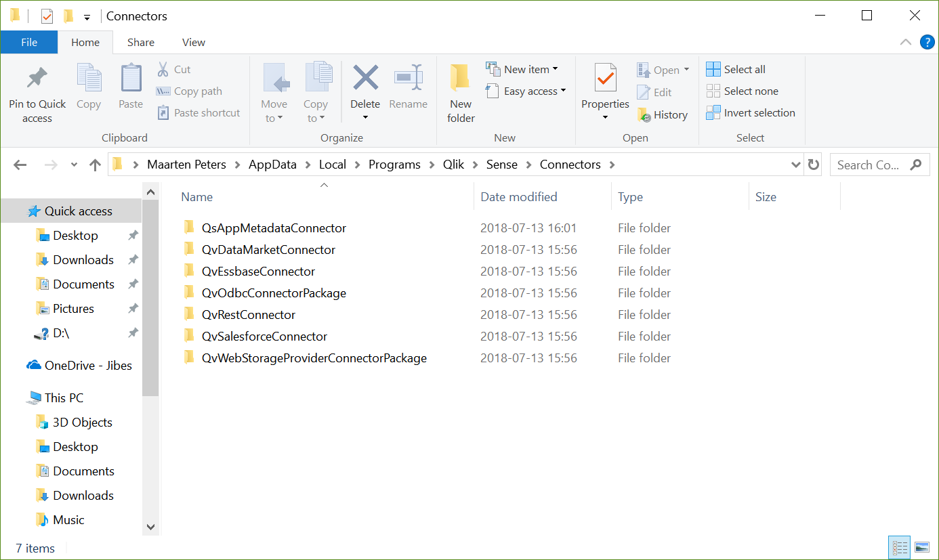Viewport: 939px width, 560px height.
Task: Navigate to Sense breadcrumb segment
Action: (502, 165)
